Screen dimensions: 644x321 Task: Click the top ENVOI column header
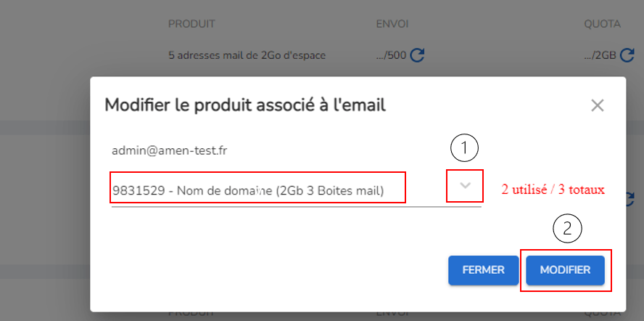click(x=392, y=24)
